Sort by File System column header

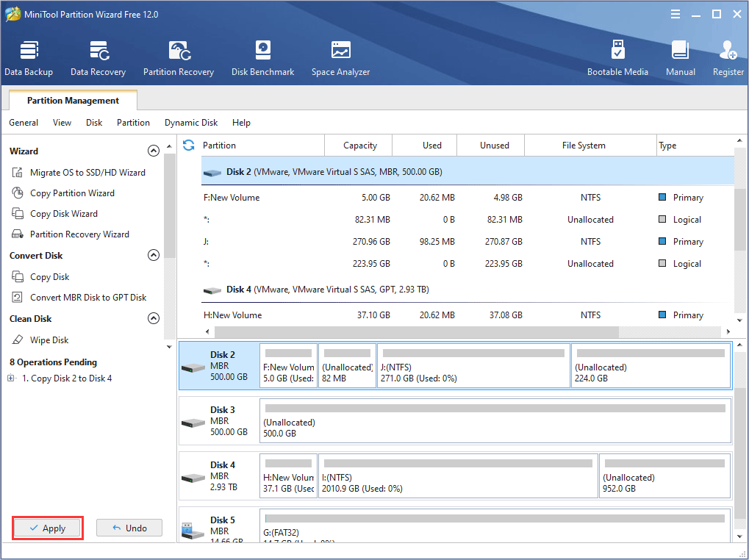(590, 145)
